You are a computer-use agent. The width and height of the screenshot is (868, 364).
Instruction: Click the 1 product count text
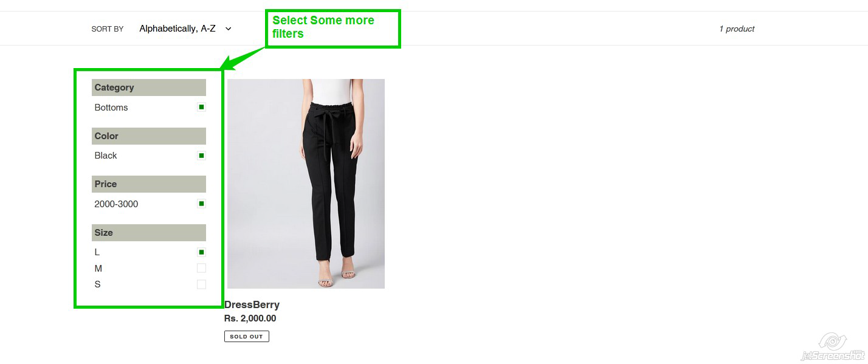(x=736, y=29)
